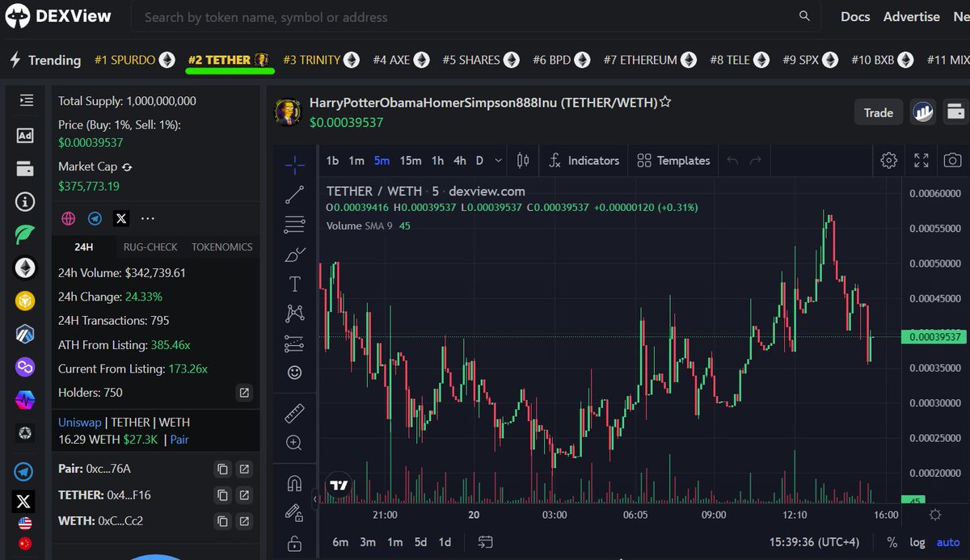Select the brush drawing tool
The image size is (970, 560).
click(x=295, y=255)
